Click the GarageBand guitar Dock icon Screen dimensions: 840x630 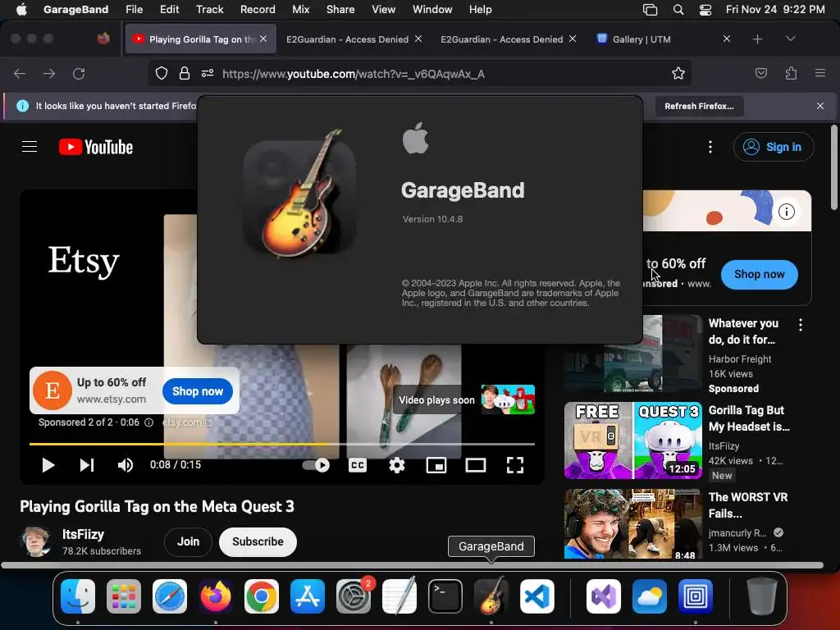tap(491, 596)
